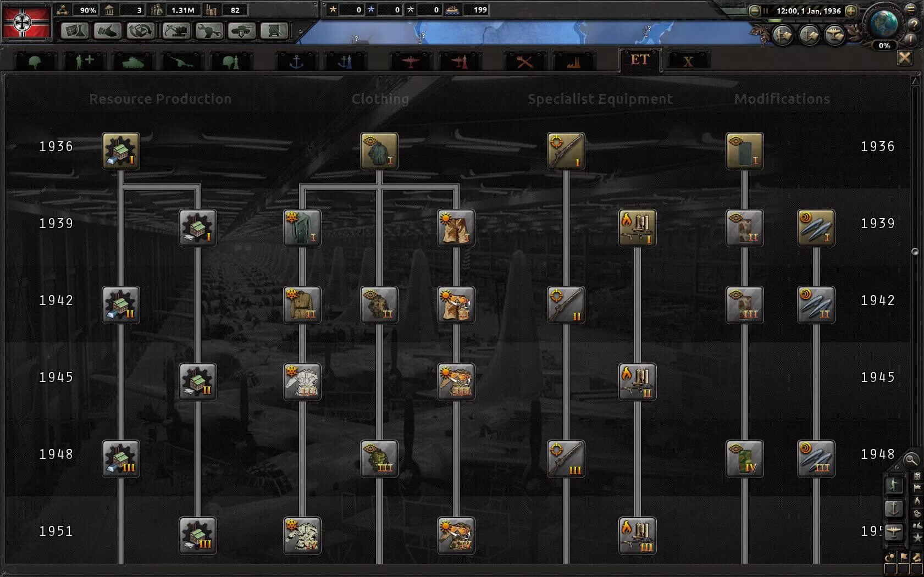924x577 pixels.
Task: Toggle the day night cycle button
Action: coord(890,558)
